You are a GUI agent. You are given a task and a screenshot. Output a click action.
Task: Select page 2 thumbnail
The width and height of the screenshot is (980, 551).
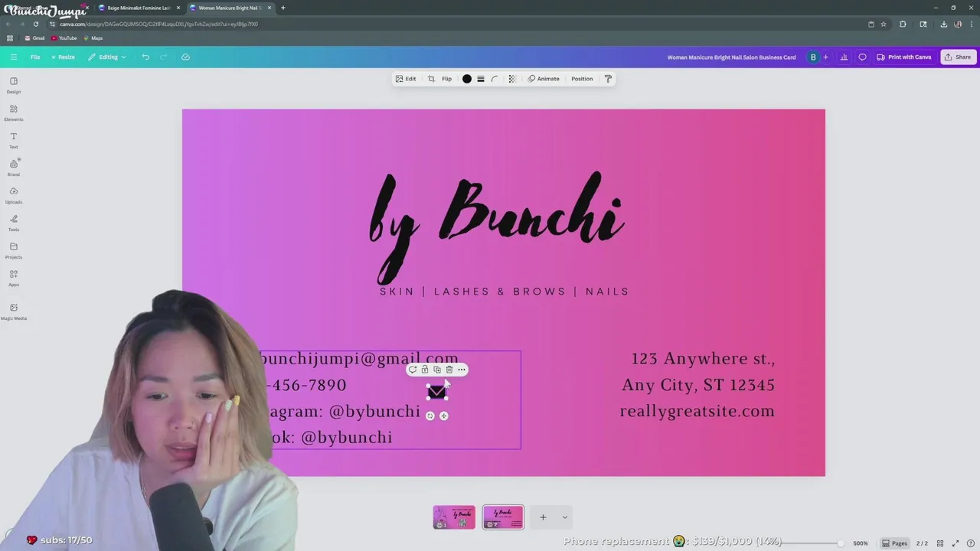503,517
